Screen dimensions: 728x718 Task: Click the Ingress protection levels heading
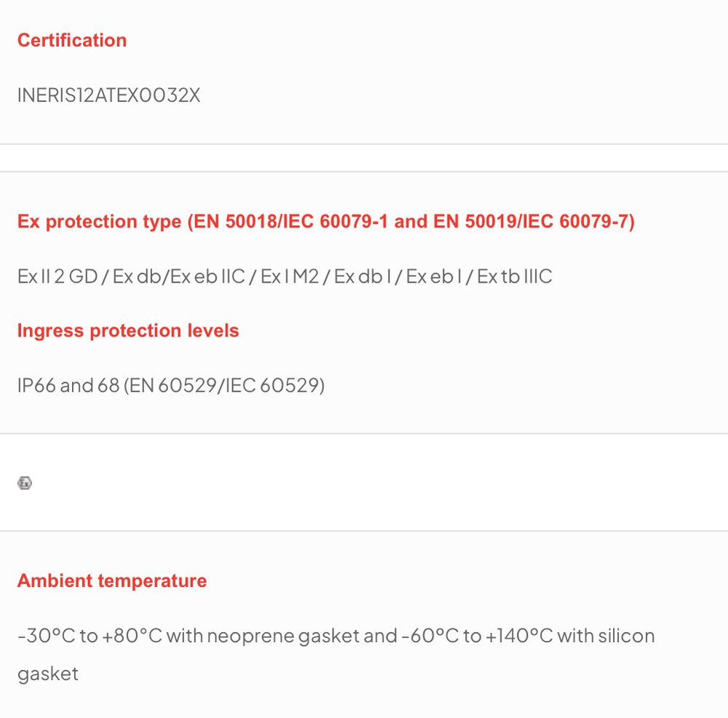pyautogui.click(x=128, y=331)
